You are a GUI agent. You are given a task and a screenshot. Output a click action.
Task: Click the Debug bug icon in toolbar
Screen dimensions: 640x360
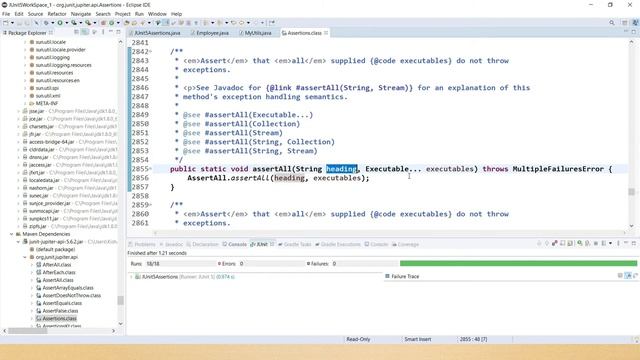pyautogui.click(x=46, y=23)
